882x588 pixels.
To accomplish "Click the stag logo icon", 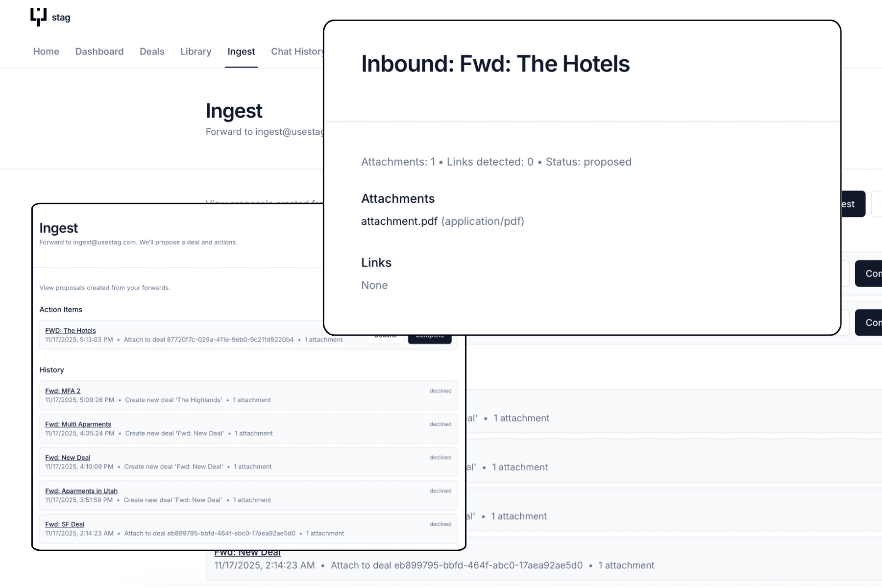I will tap(38, 16).
